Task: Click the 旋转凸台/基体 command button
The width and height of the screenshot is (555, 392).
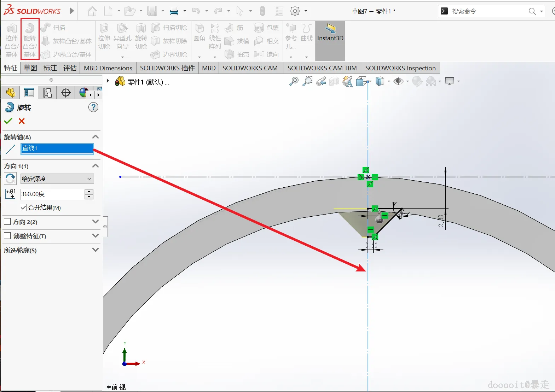Action: [x=30, y=39]
